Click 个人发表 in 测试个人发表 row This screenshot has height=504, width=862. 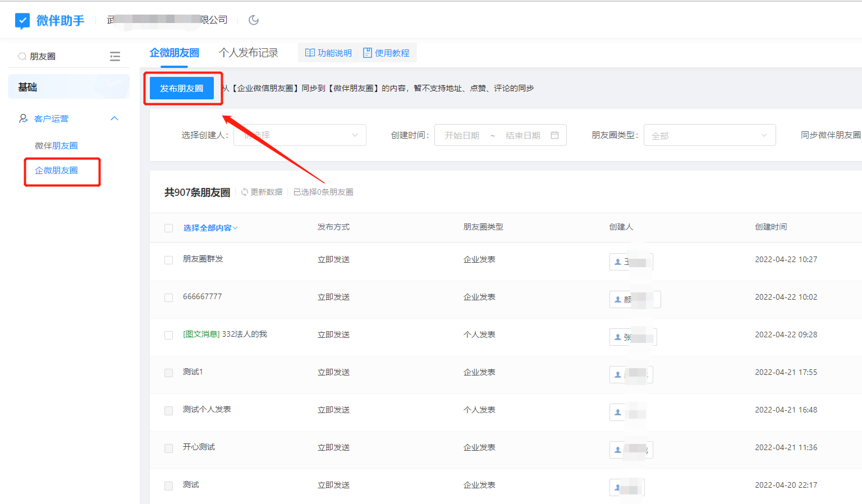point(479,410)
